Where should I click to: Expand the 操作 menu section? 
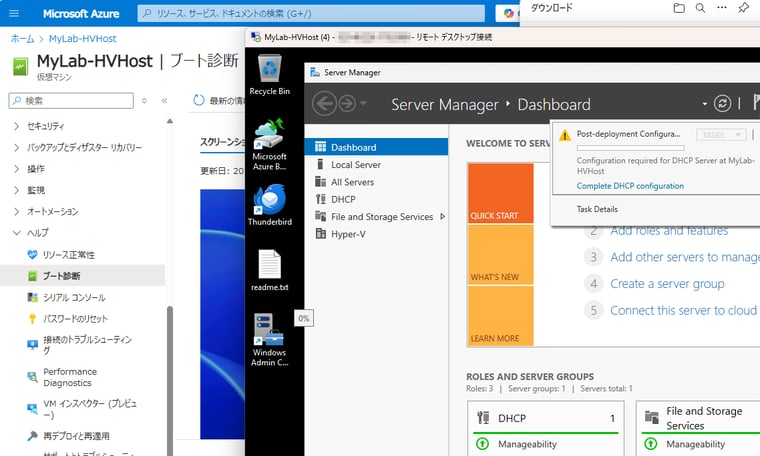pyautogui.click(x=17, y=169)
